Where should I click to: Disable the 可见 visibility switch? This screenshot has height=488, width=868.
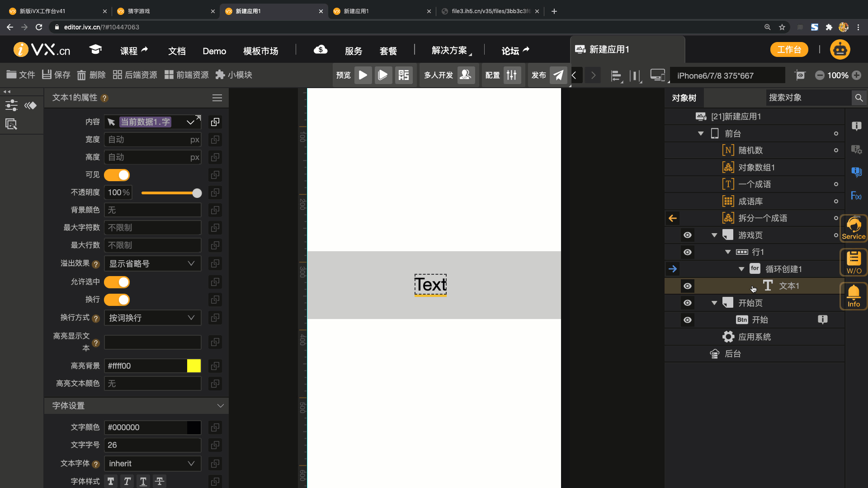(117, 175)
